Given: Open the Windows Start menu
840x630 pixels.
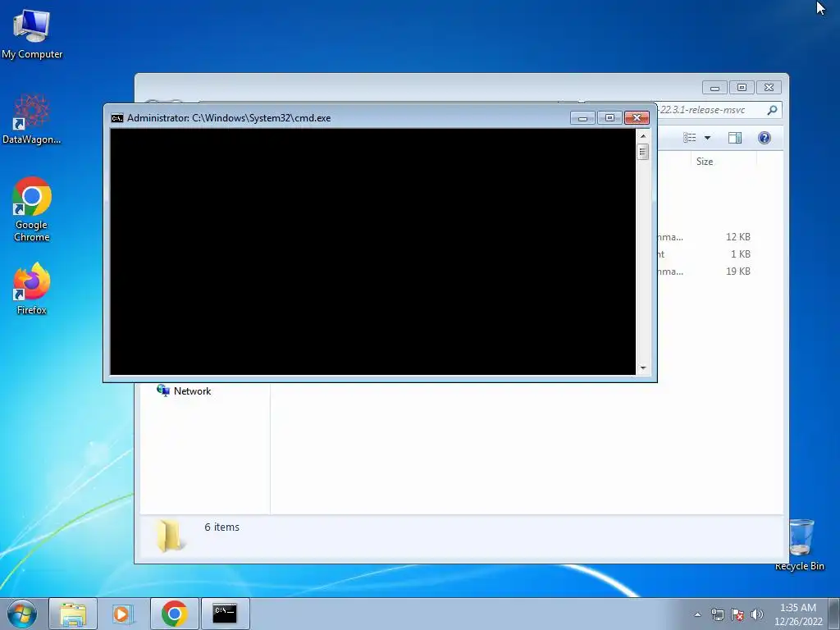Looking at the screenshot, I should [22, 614].
